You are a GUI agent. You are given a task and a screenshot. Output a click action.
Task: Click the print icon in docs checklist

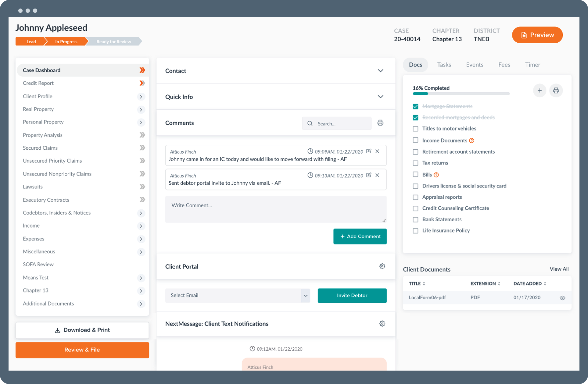coord(556,90)
